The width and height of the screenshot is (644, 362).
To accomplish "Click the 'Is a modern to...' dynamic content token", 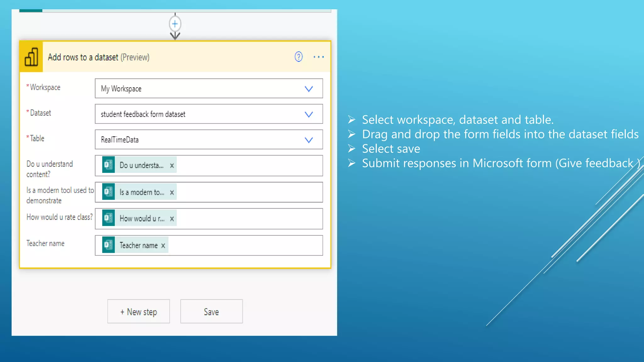I will 139,192.
